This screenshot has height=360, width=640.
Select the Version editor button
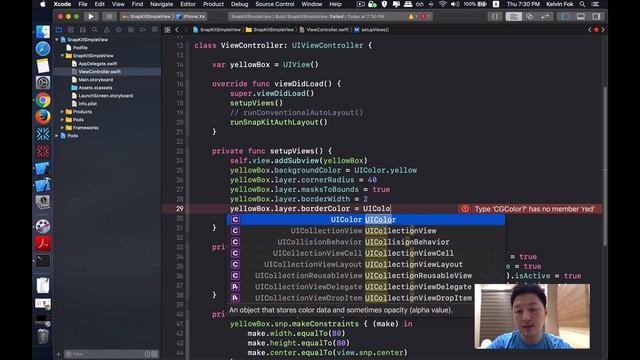coord(545,17)
